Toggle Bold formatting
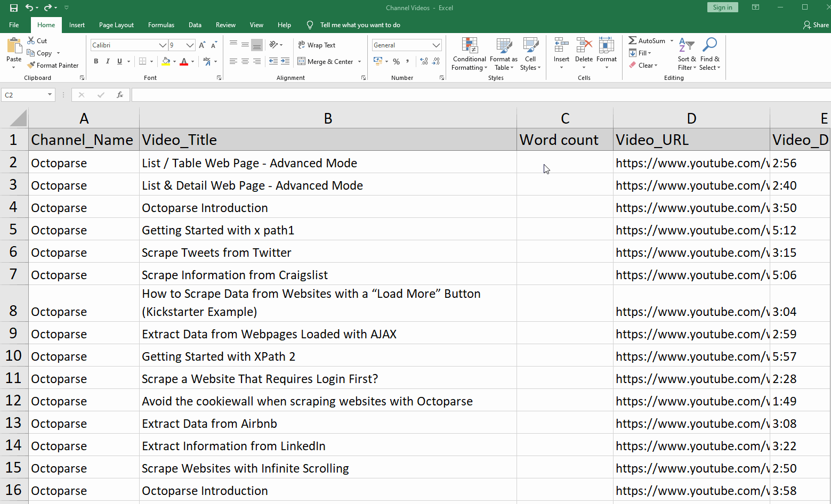 point(96,61)
